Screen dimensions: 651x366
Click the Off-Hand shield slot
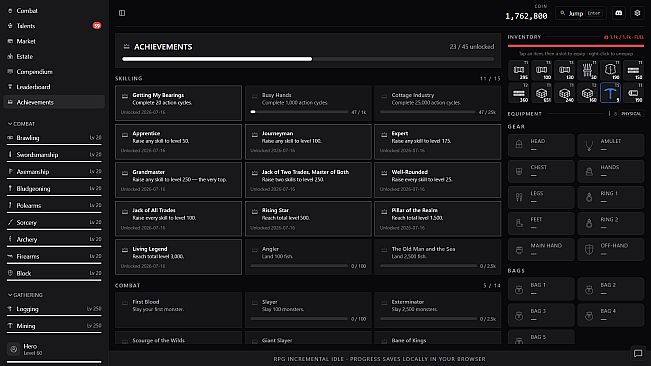coord(611,249)
